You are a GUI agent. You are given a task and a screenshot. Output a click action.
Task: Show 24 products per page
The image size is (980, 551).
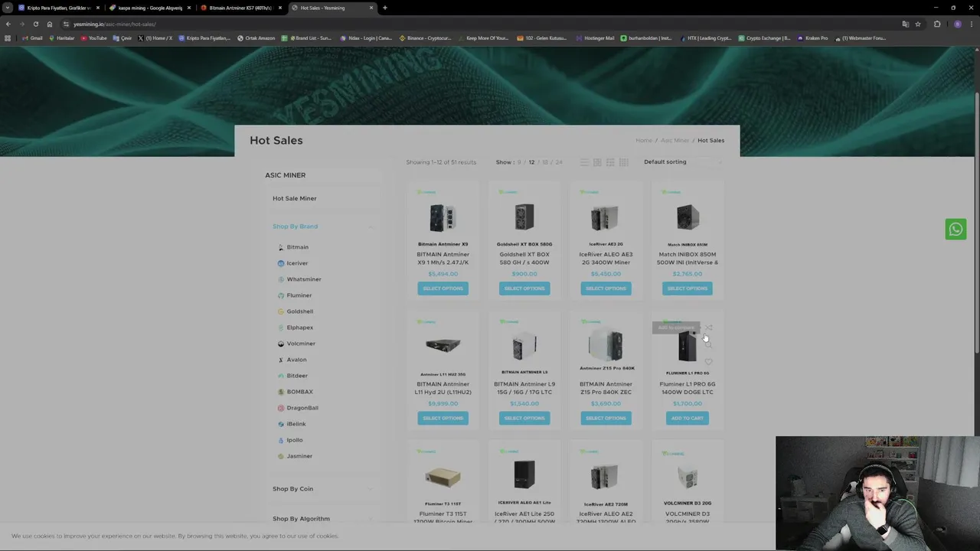(559, 162)
